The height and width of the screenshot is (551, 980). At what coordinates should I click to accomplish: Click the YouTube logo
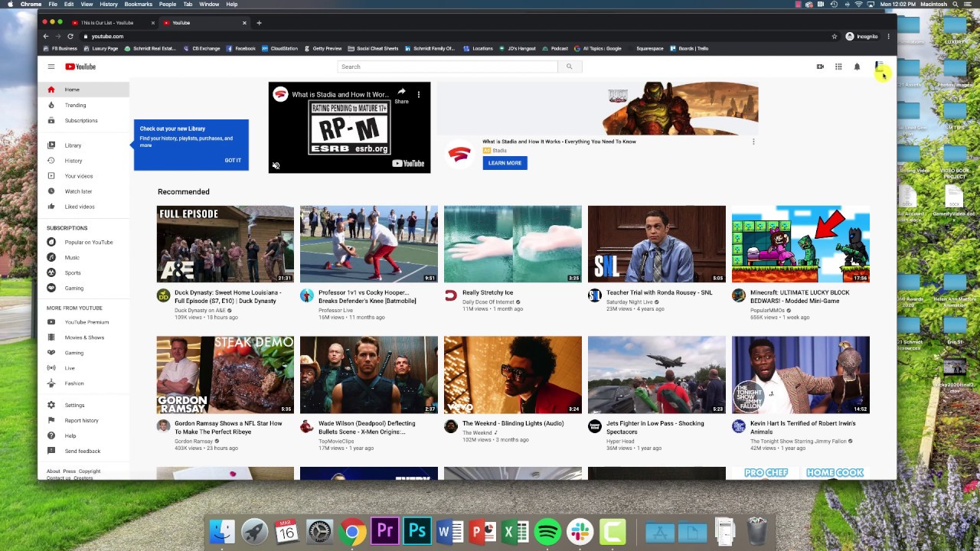pyautogui.click(x=80, y=67)
